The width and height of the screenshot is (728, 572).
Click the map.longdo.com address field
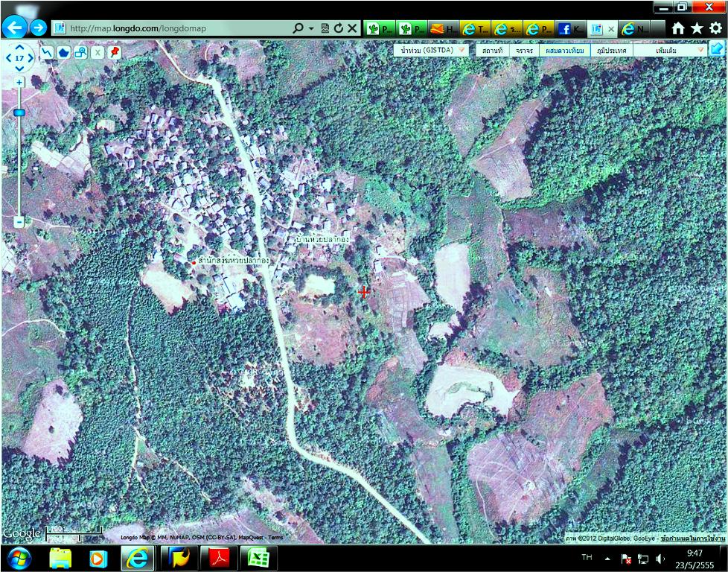[171, 28]
